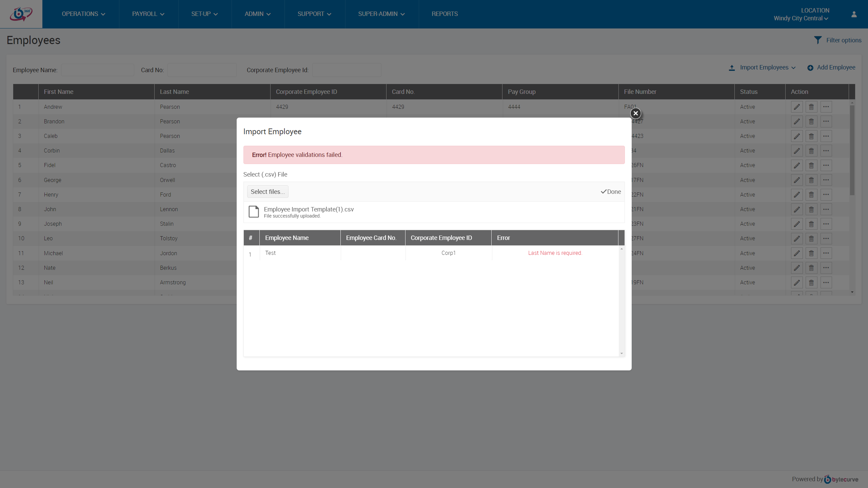
Task: Expand the Operations menu
Action: point(83,14)
